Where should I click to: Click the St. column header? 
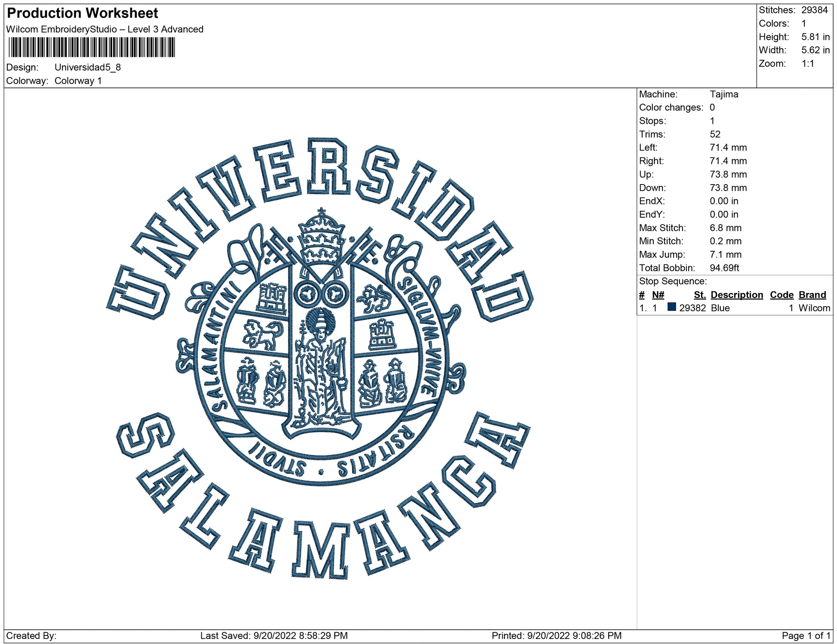click(x=699, y=295)
